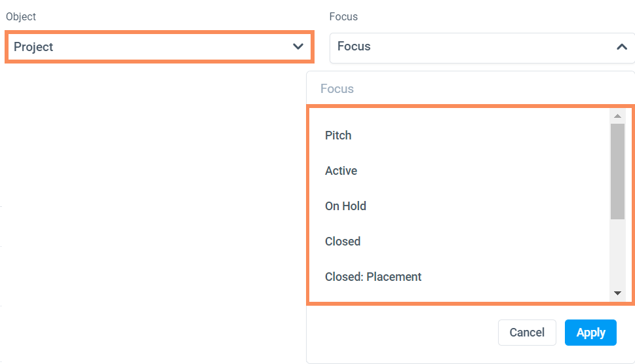Click the options list scrollbar thumb
Image resolution: width=635 pixels, height=364 pixels.
(x=617, y=170)
